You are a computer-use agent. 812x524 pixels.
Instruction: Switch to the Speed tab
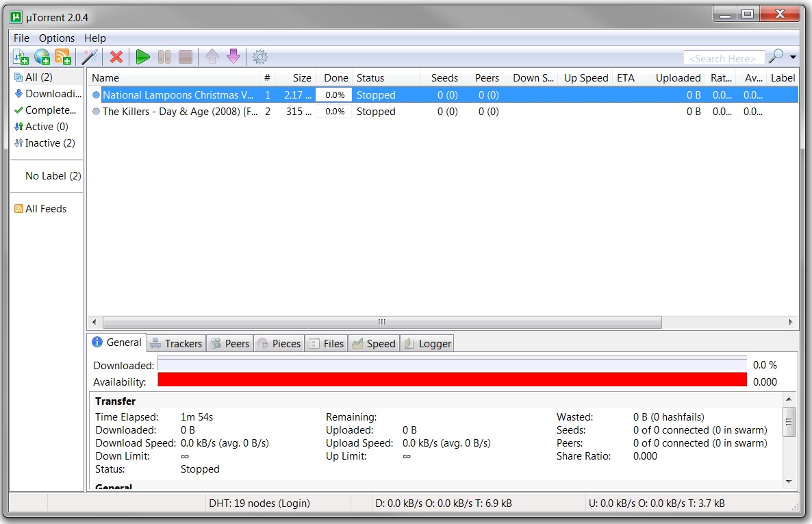(373, 343)
